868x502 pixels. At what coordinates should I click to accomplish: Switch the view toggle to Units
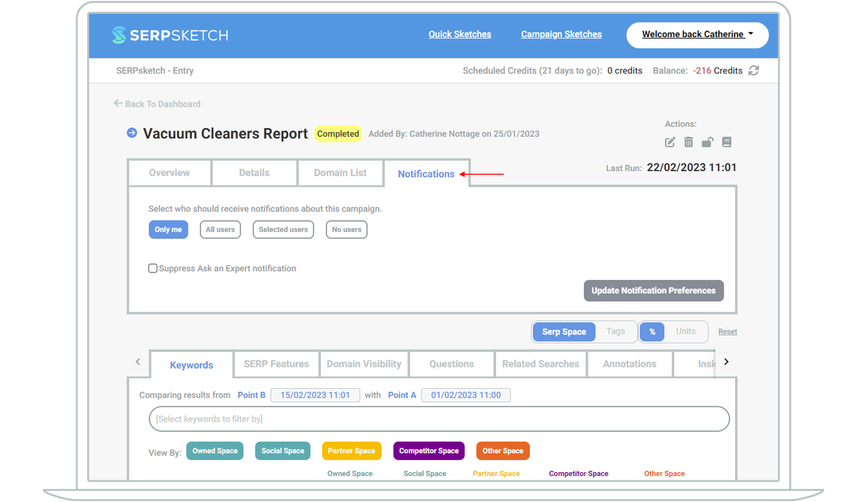[685, 332]
